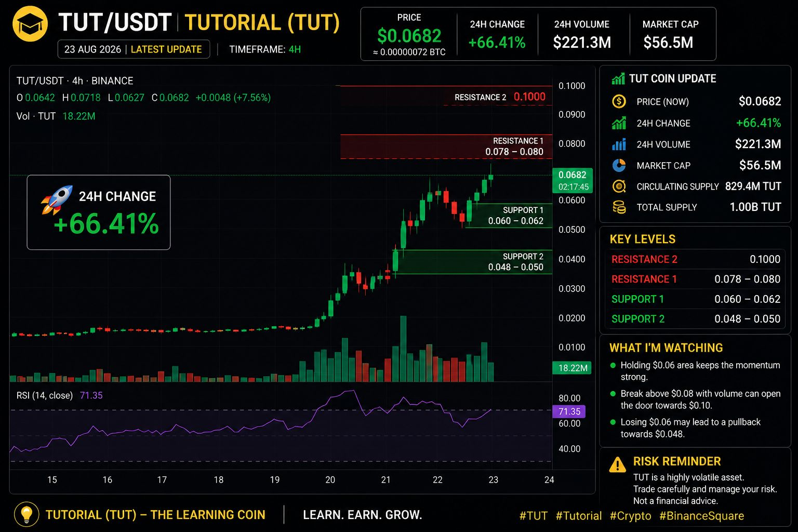Click the open value 0.0642
This screenshot has width=798, height=532.
click(x=40, y=98)
